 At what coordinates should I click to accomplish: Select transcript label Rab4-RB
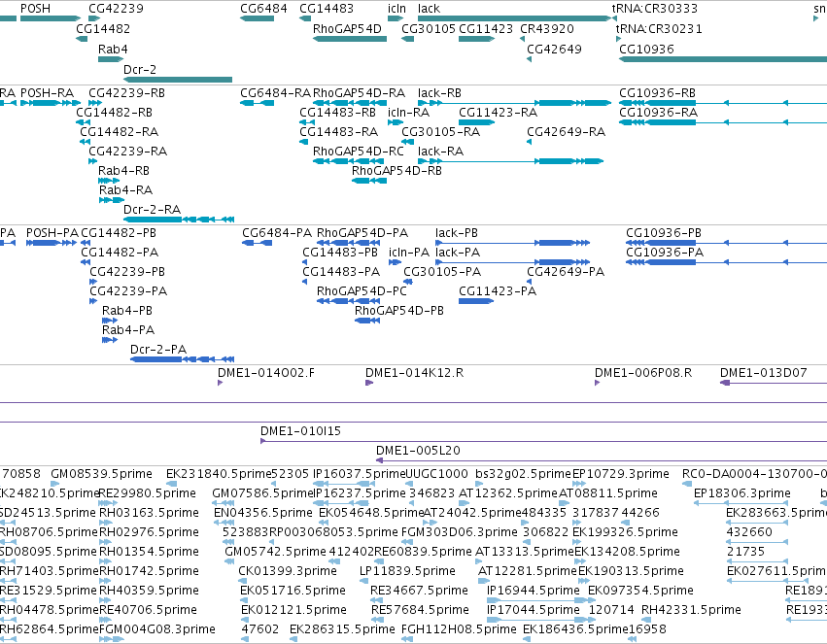point(124,171)
